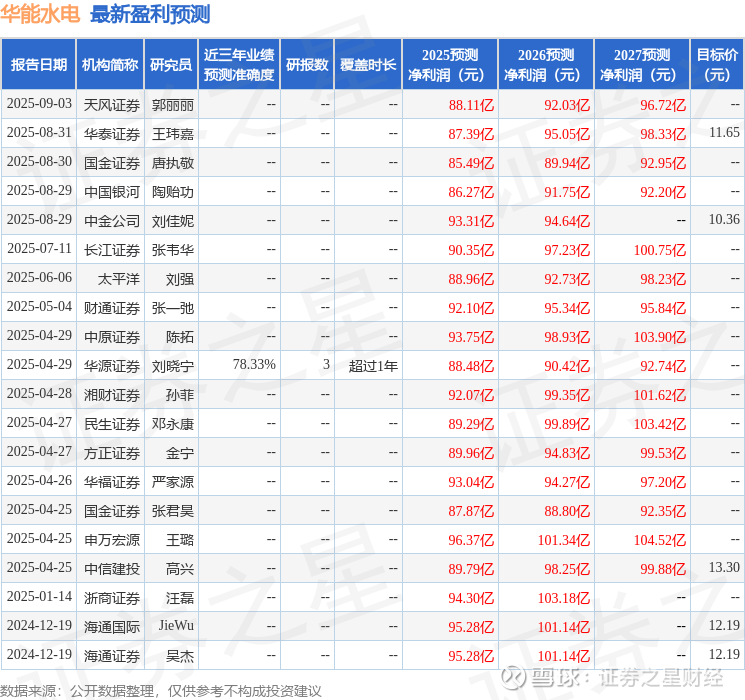
Task: Select 99.53亿 in 方正证券 row
Action: [663, 453]
